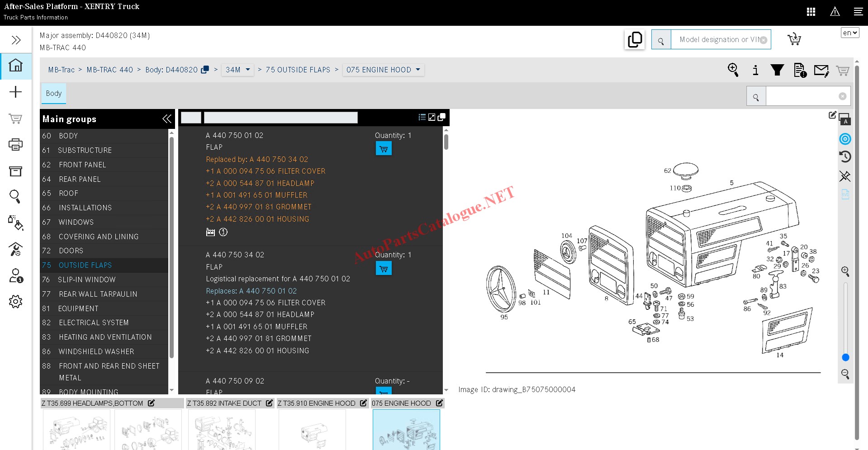This screenshot has width=868, height=450.
Task: Open the 34M dropdown in breadcrumb
Action: 237,70
